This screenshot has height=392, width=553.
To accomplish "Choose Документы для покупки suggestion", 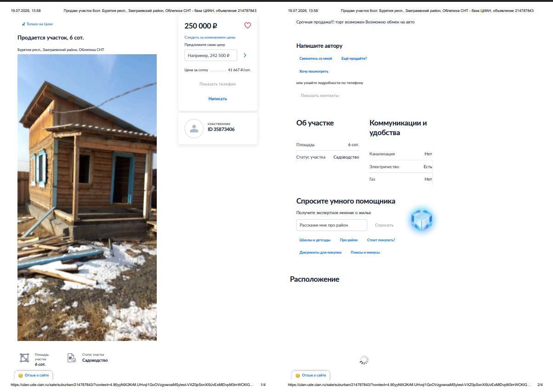I will [x=320, y=252].
